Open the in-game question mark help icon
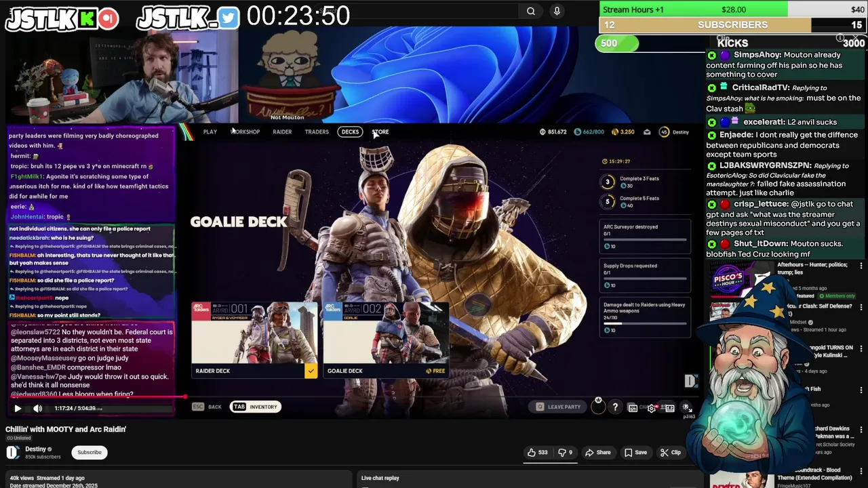Viewport: 868px width, 488px height. [615, 407]
